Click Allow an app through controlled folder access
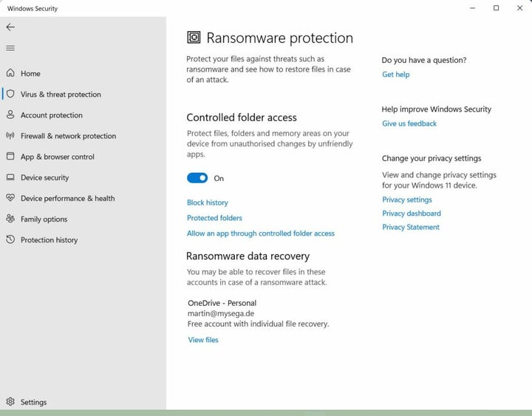The height and width of the screenshot is (416, 532). (x=261, y=233)
